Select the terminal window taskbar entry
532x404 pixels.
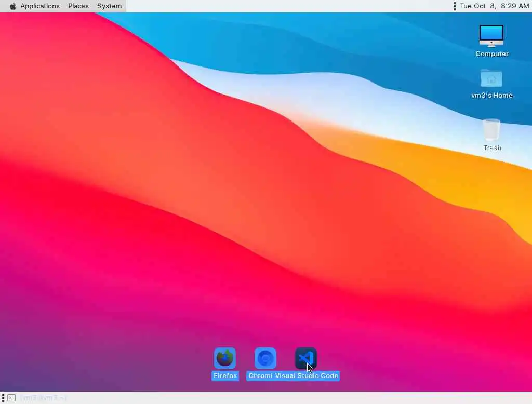point(44,398)
